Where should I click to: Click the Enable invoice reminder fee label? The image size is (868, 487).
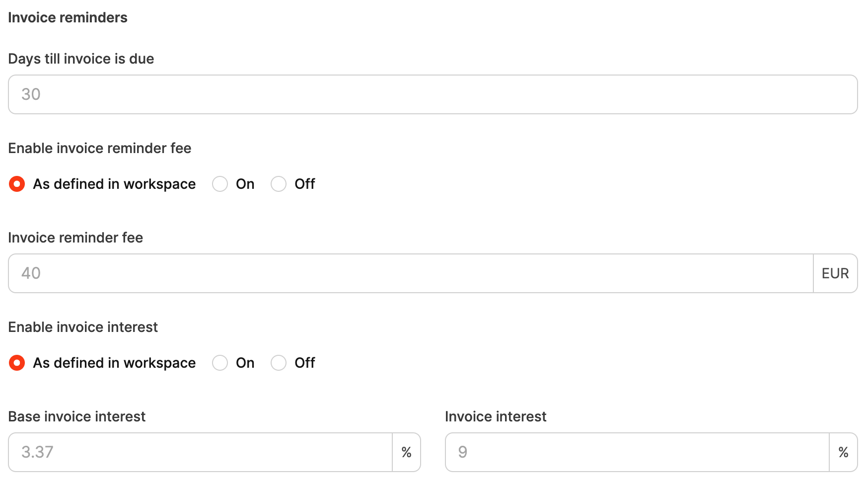(100, 148)
